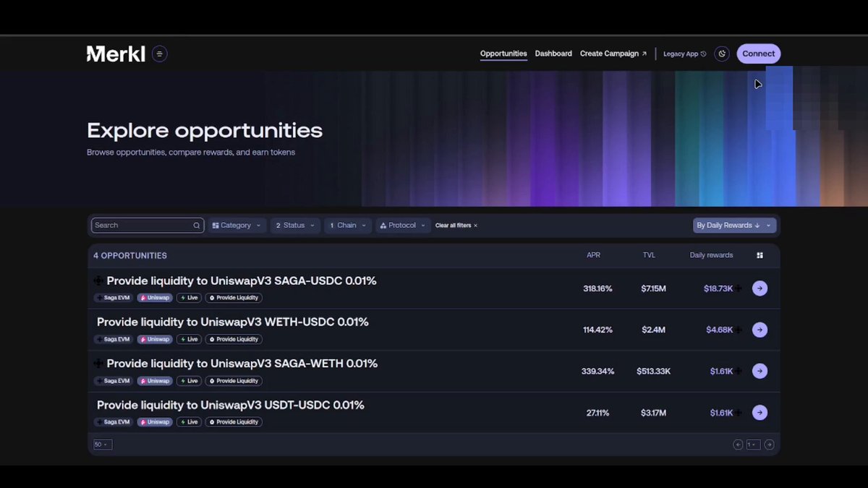Click Uniswap tag in WETH-USDC row
Viewport: 868px width, 488px height.
tap(155, 339)
